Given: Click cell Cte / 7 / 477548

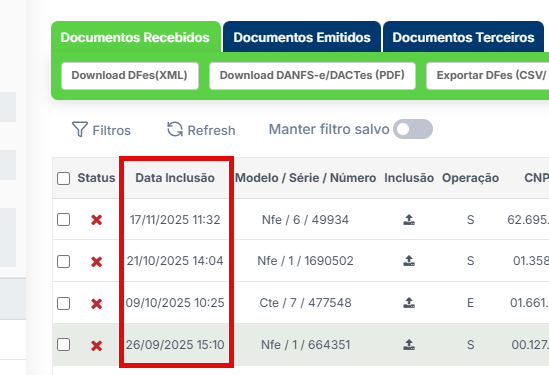Looking at the screenshot, I should pyautogui.click(x=305, y=303).
